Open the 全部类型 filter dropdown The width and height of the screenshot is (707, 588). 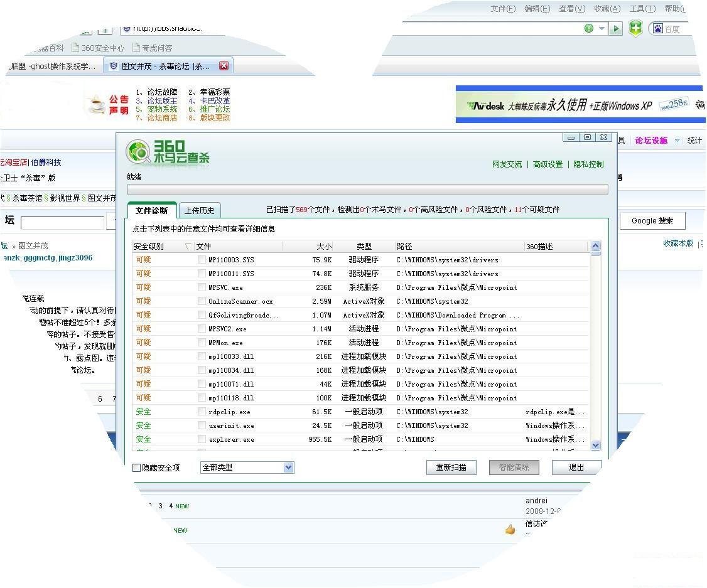pos(289,468)
